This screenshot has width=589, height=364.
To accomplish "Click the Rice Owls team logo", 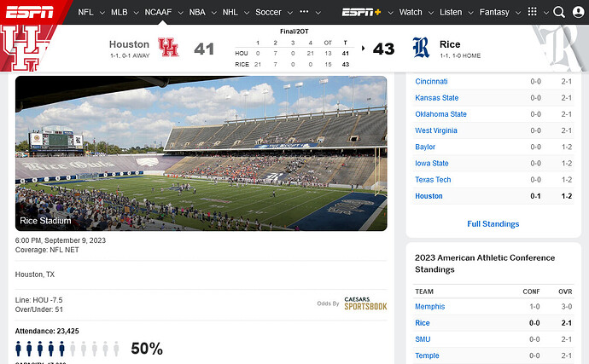I will coord(420,48).
